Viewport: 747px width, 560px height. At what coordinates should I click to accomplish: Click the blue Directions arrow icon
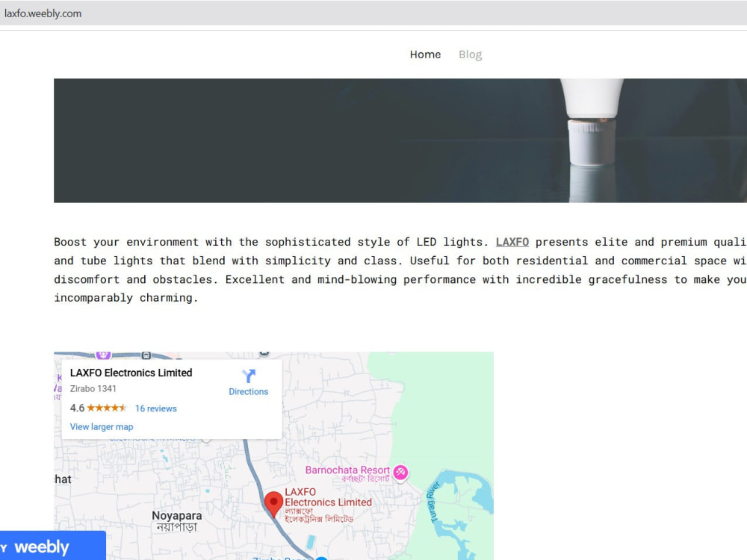248,376
